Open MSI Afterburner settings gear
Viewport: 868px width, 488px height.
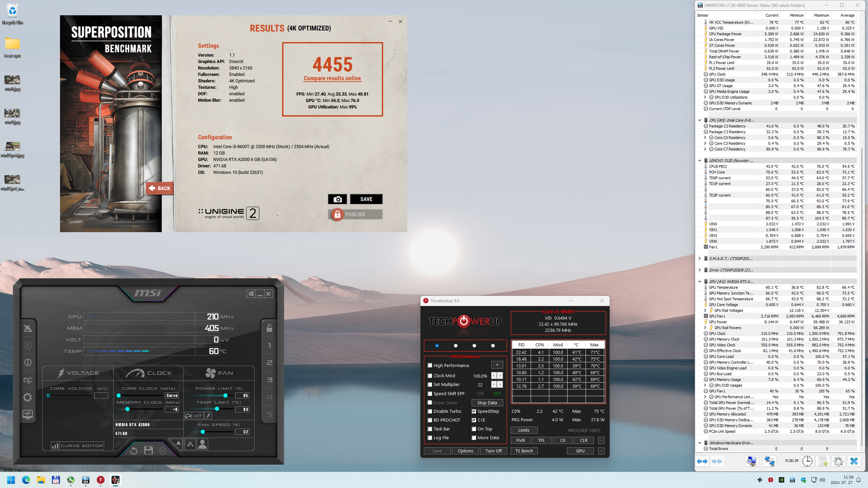[28, 397]
